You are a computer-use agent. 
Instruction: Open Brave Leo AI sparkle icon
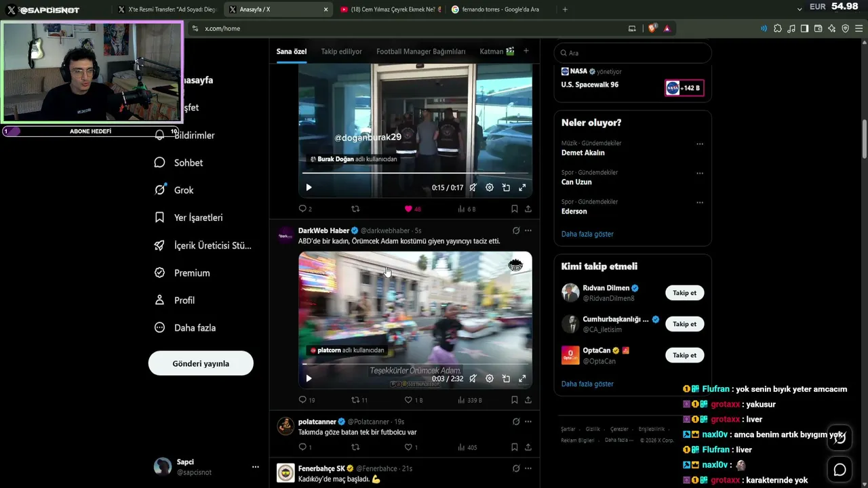pyautogui.click(x=832, y=28)
